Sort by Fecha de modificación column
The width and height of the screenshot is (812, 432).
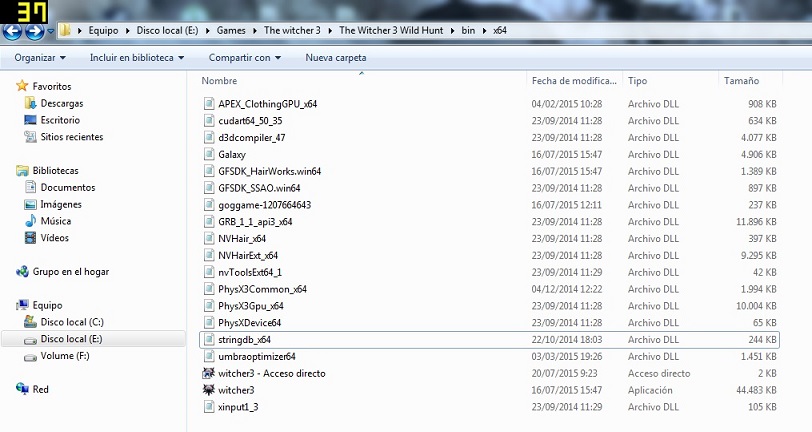click(x=574, y=81)
